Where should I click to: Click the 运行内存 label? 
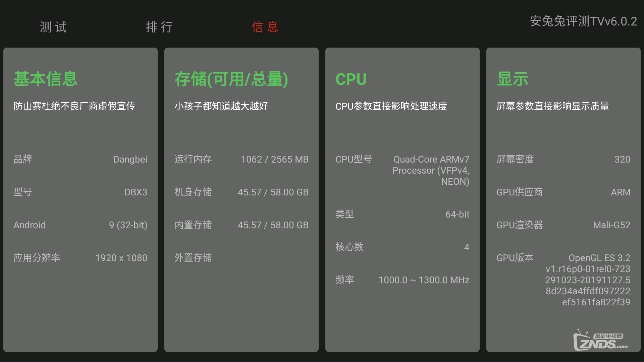click(x=193, y=159)
